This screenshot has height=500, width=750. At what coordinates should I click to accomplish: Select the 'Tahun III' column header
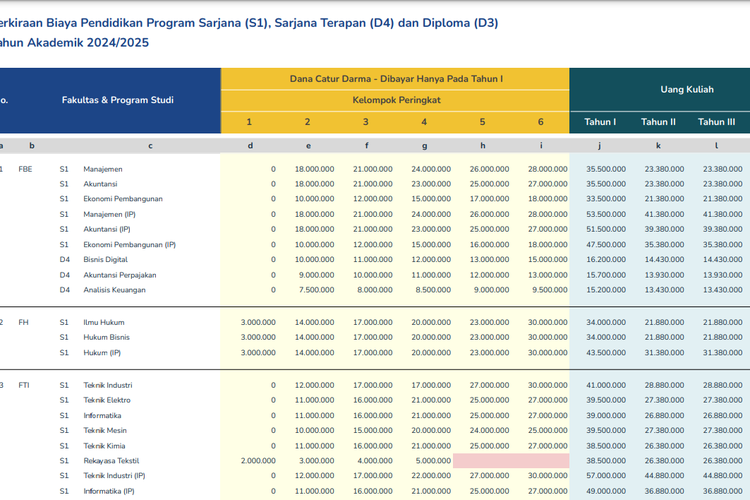click(716, 122)
